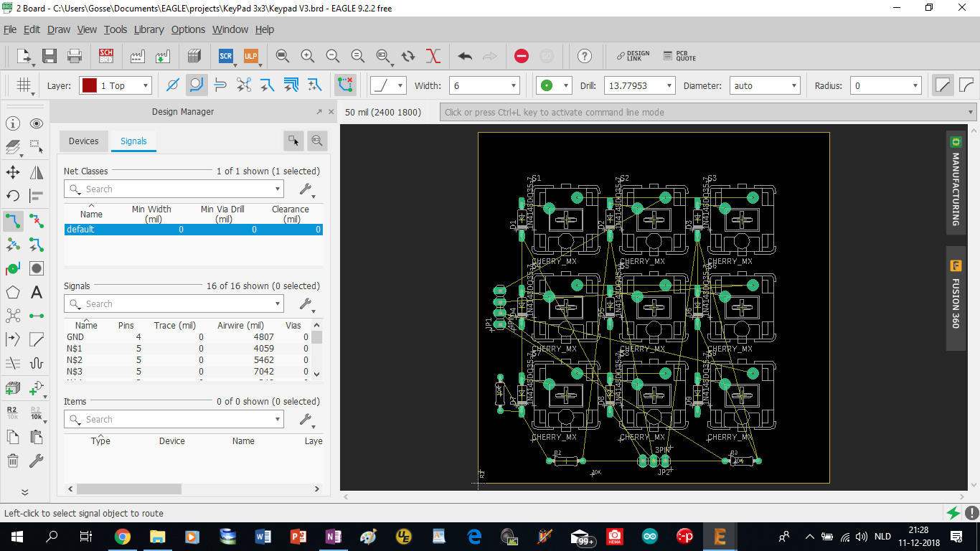The height and width of the screenshot is (551, 980).
Task: Switch to the Devices tab
Action: [83, 141]
